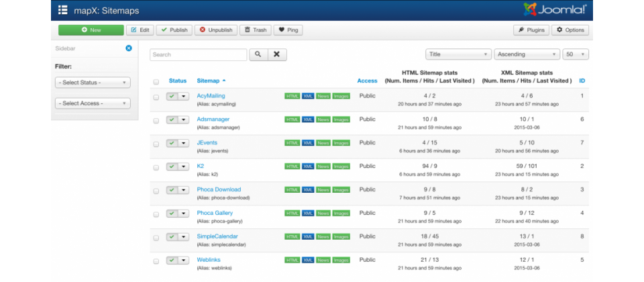The width and height of the screenshot is (644, 282).
Task: Select the SimpleCalendar row checkbox
Action: (x=156, y=238)
